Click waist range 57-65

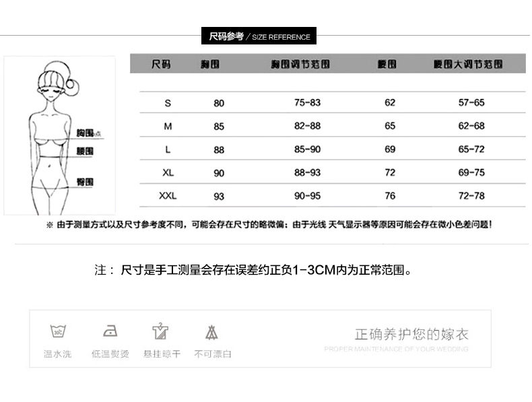471,102
